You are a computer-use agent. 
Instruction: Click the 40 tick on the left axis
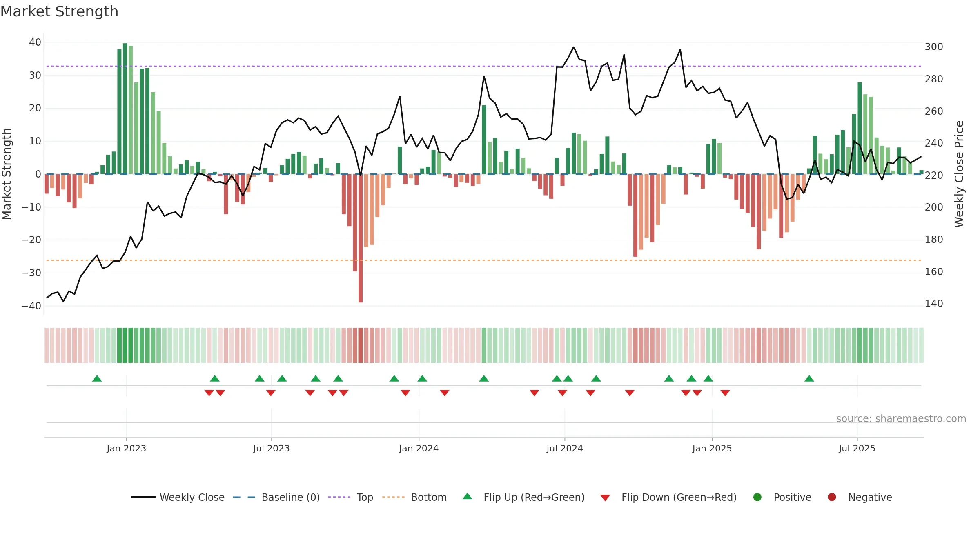point(35,42)
